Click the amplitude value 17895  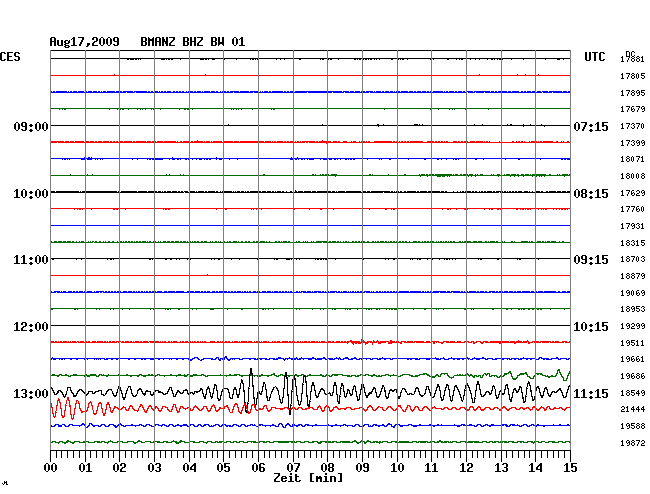[x=633, y=93]
